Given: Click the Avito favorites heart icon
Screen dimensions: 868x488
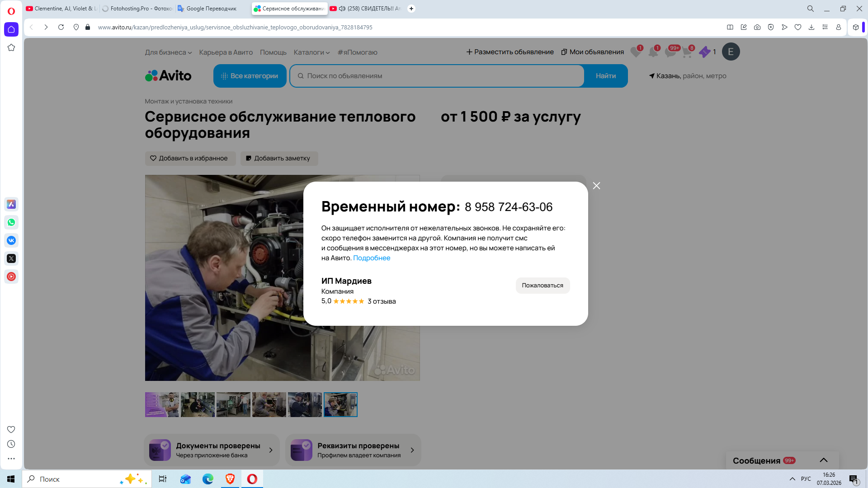Looking at the screenshot, I should (x=635, y=52).
